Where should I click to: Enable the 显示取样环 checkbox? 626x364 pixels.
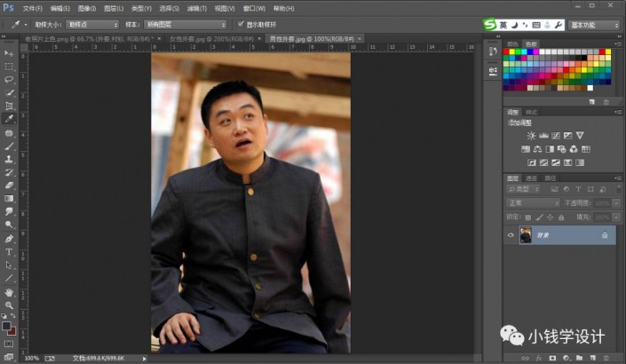coord(240,25)
